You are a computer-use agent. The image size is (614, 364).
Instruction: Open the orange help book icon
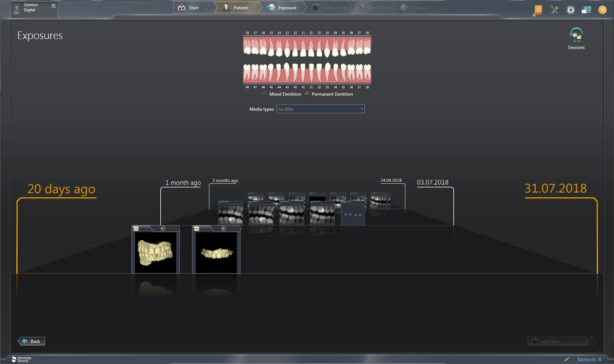tap(538, 10)
